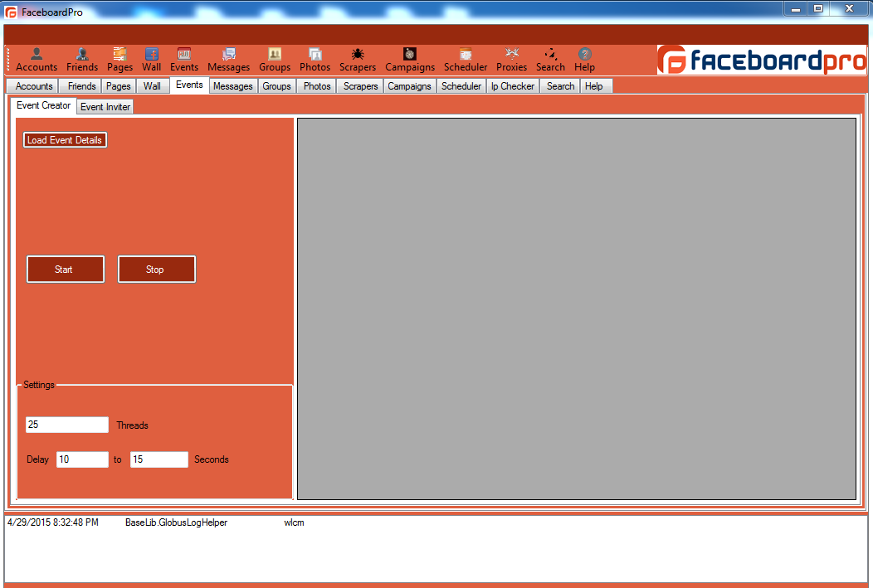This screenshot has height=588, width=873.
Task: Click the Events toolbar icon
Action: tap(184, 60)
